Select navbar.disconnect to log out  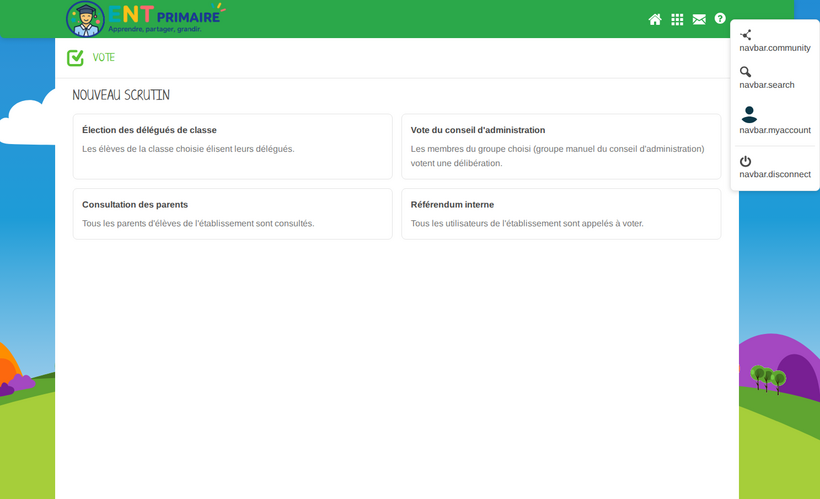pos(775,174)
